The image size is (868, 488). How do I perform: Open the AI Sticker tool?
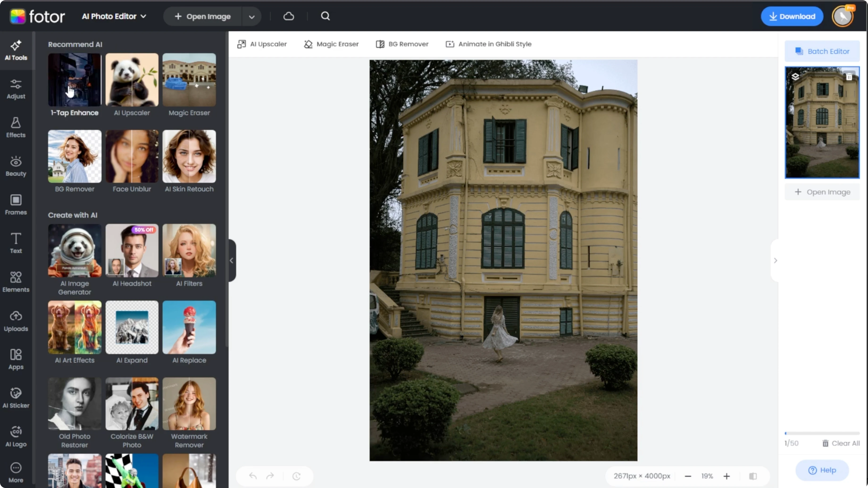pos(16,398)
